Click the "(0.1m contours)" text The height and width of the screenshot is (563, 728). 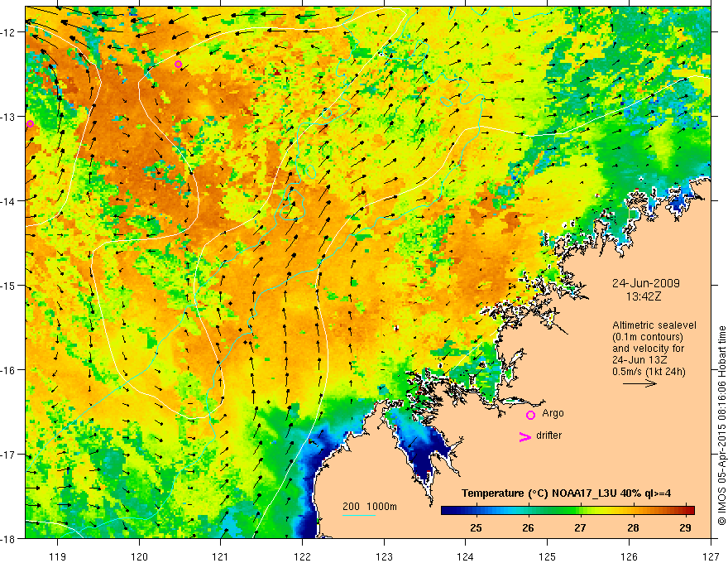[648, 337]
